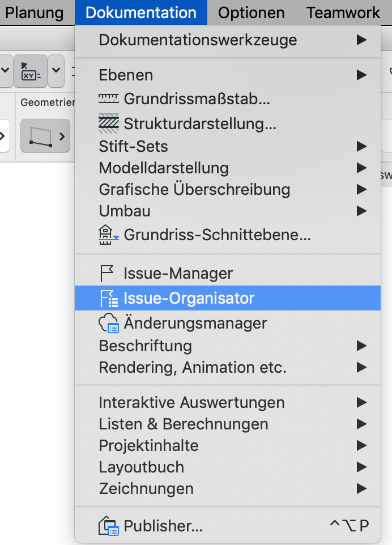Open the Planung menu

click(34, 12)
